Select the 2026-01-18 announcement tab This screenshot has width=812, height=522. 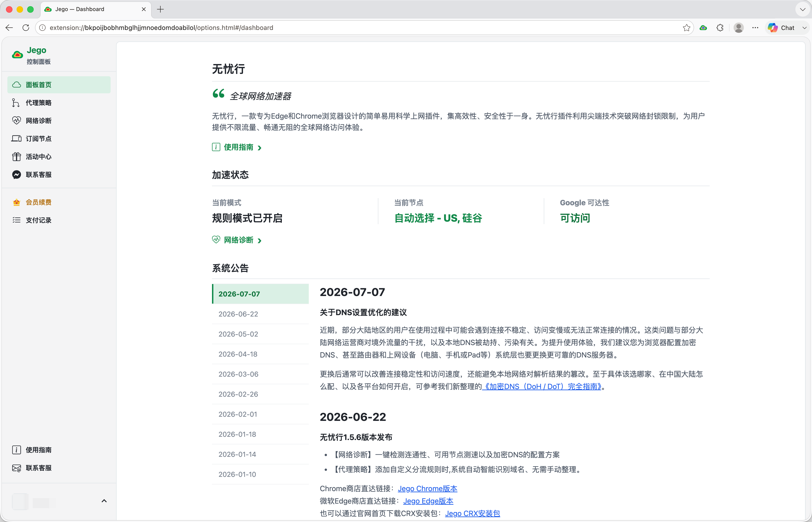click(x=260, y=434)
